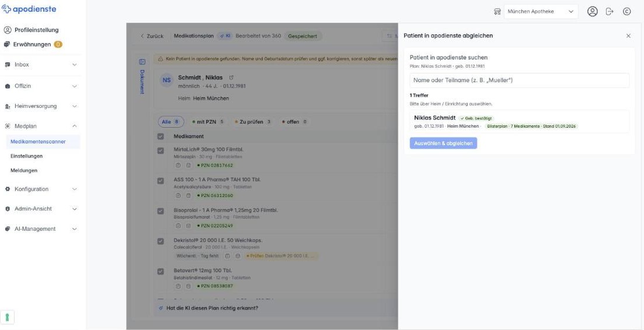
Task: Click the first small icon under Betavert 12mg
Action: [x=178, y=286]
